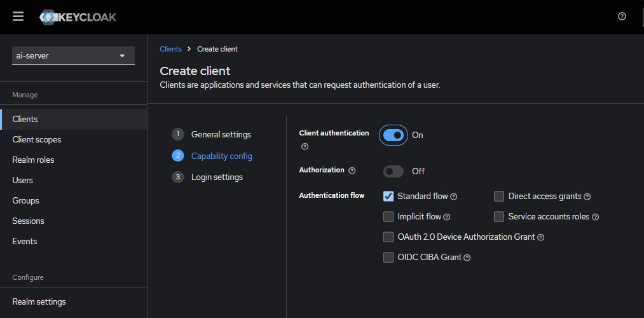644x318 pixels.
Task: Click the Manage section heading
Action: (25, 95)
